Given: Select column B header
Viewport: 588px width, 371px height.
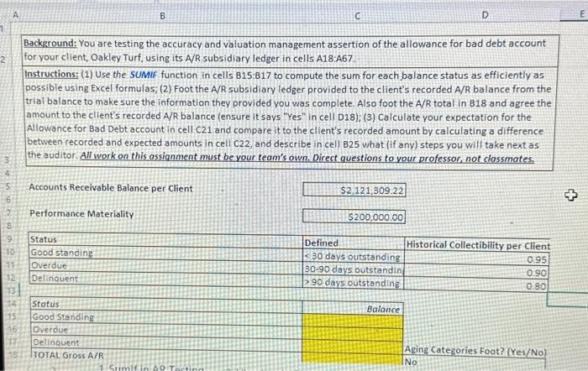Looking at the screenshot, I should pos(162,16).
